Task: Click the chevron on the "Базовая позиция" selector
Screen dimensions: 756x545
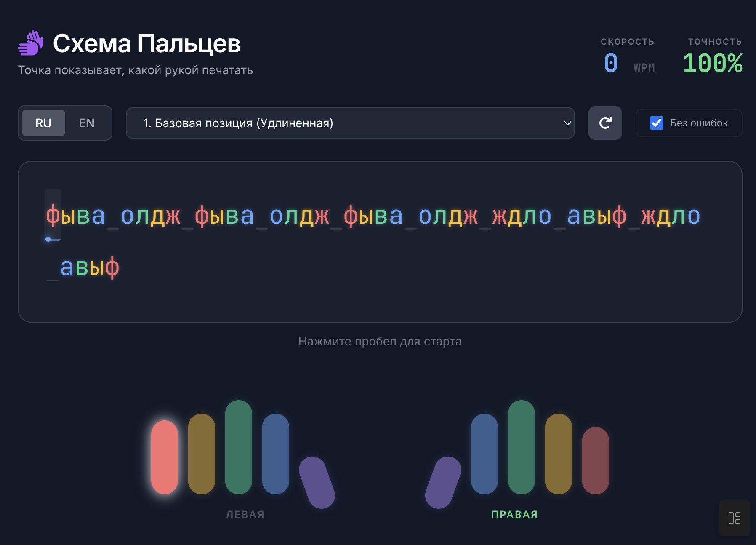Action: [567, 123]
